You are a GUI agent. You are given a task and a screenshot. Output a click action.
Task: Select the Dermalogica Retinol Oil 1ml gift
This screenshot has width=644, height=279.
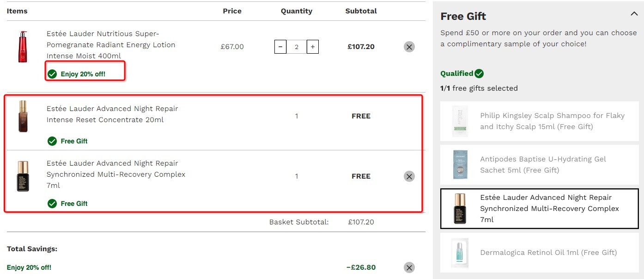(540, 253)
